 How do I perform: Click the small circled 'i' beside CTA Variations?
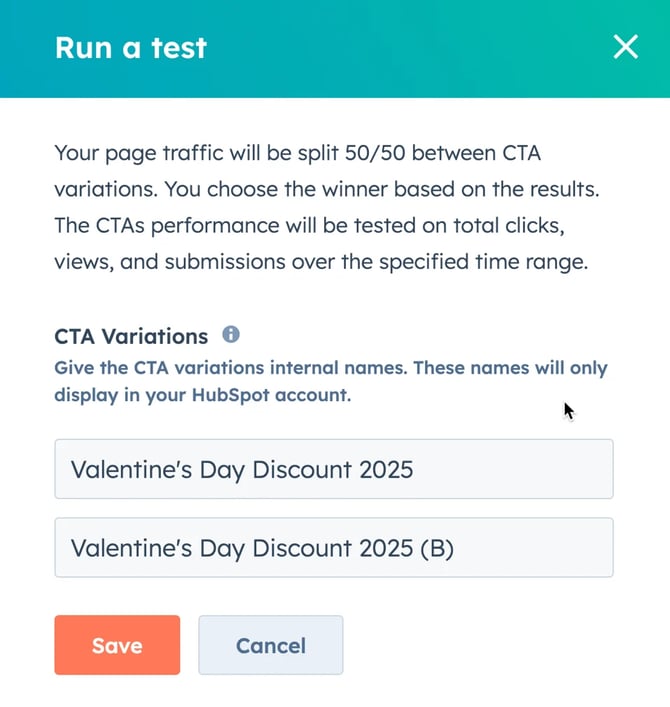231,335
